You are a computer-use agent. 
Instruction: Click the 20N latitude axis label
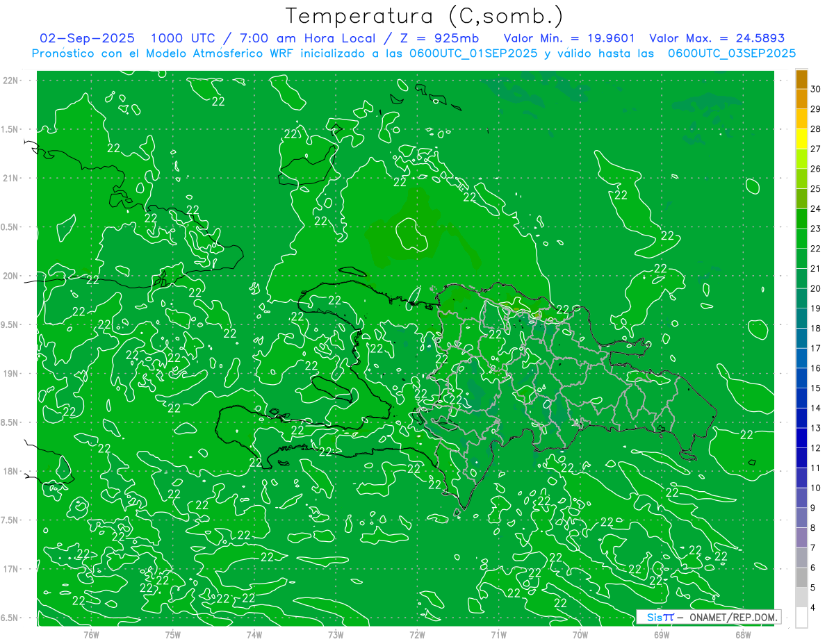point(12,276)
